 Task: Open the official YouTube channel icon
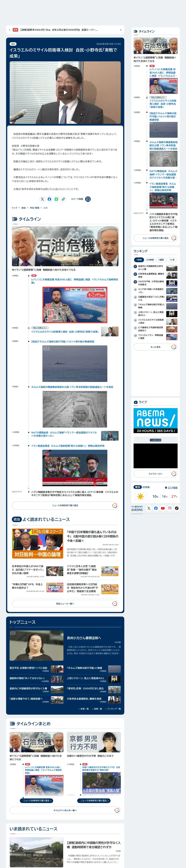tap(163, 508)
